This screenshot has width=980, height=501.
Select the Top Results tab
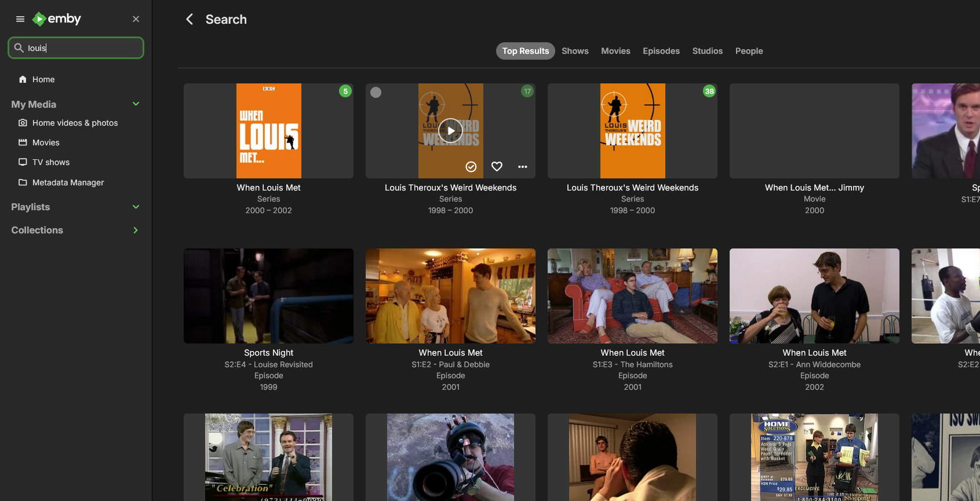526,51
